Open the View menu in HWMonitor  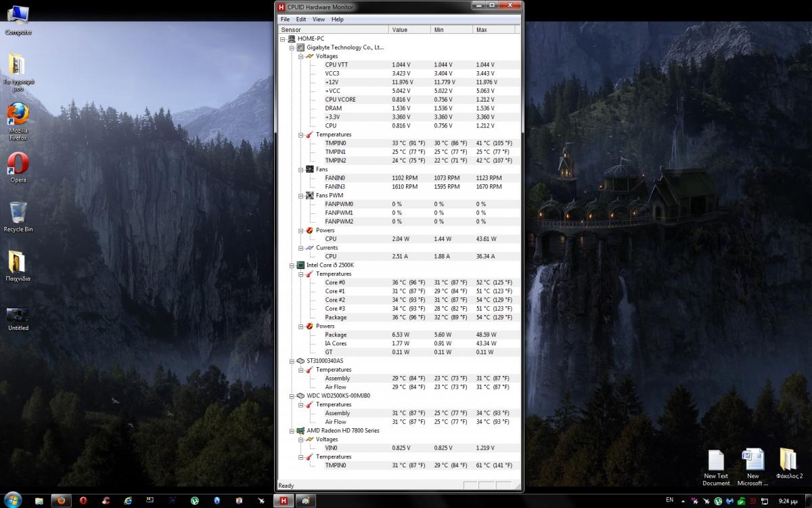pyautogui.click(x=319, y=19)
